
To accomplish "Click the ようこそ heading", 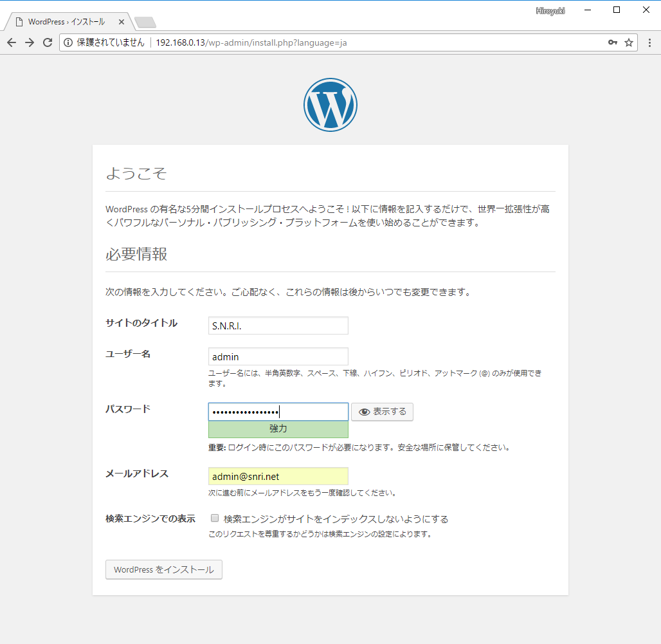I will (136, 173).
